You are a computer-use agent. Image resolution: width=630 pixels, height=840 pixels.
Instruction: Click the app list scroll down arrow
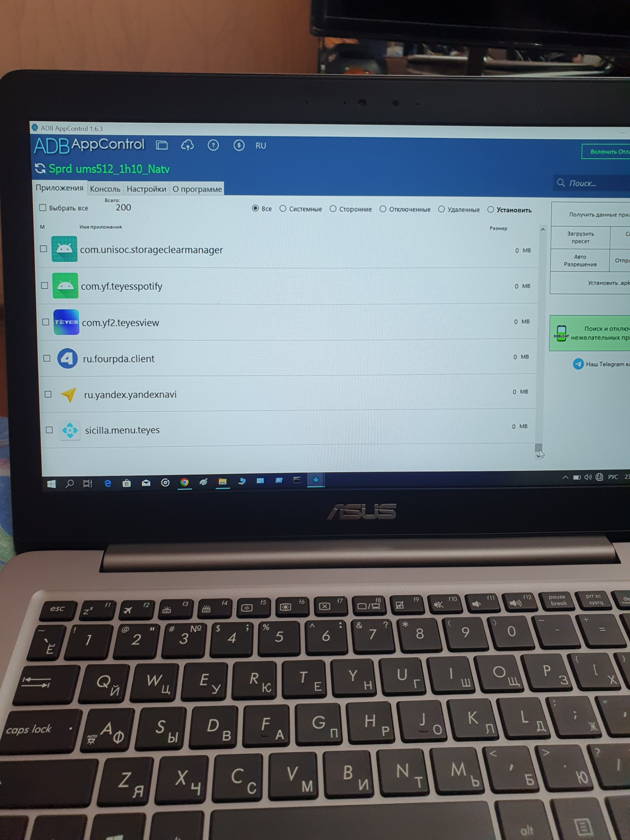[x=538, y=456]
